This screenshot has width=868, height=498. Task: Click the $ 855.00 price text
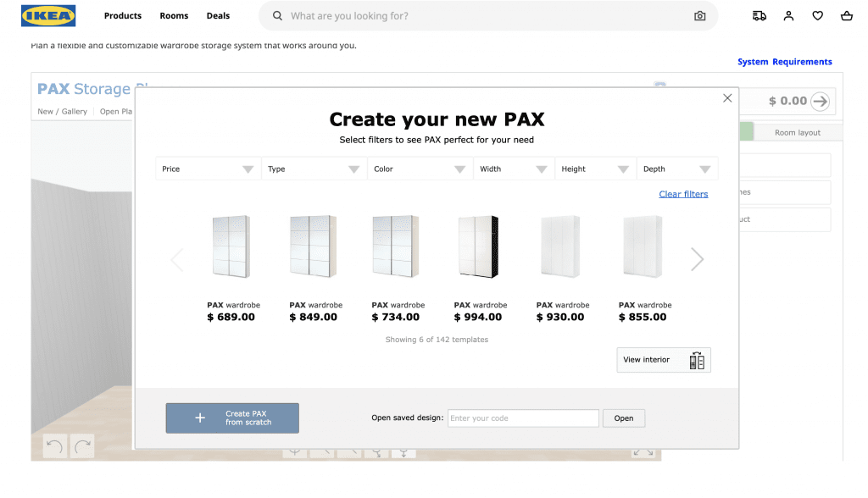coord(643,317)
